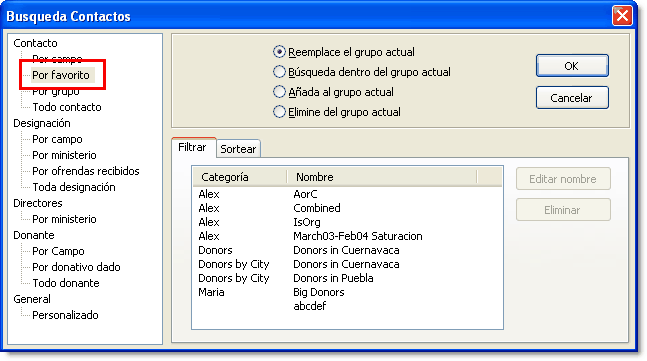Select 'Por campo' under Designación
This screenshot has width=647, height=361.
point(57,139)
